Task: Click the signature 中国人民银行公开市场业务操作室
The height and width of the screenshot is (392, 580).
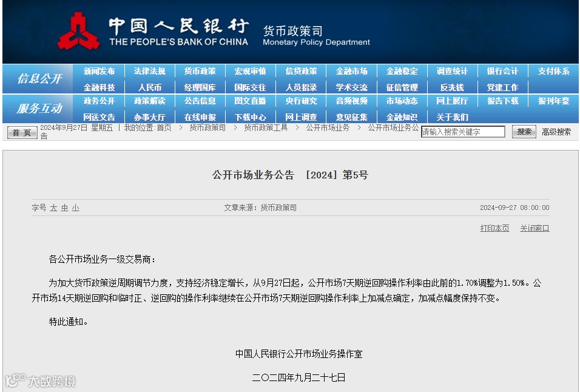Action: [299, 354]
